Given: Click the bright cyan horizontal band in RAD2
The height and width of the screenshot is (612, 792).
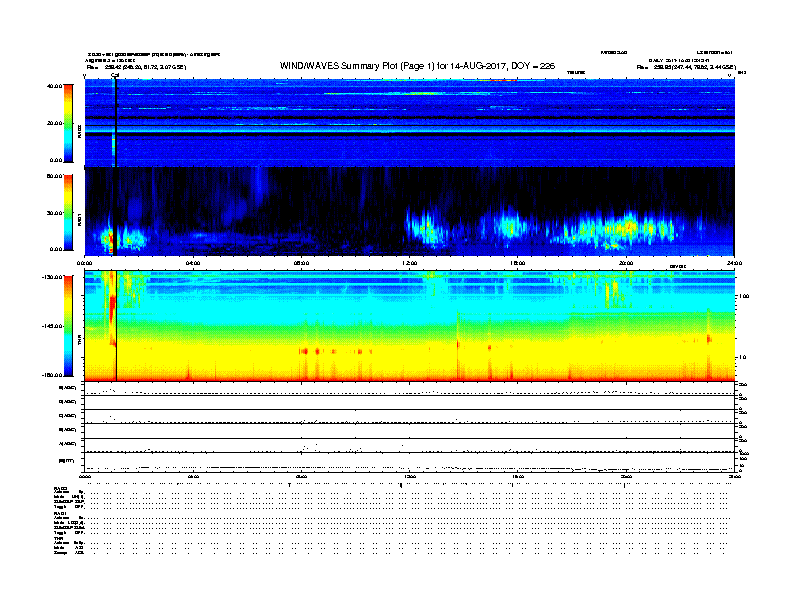Looking at the screenshot, I should point(409,130).
